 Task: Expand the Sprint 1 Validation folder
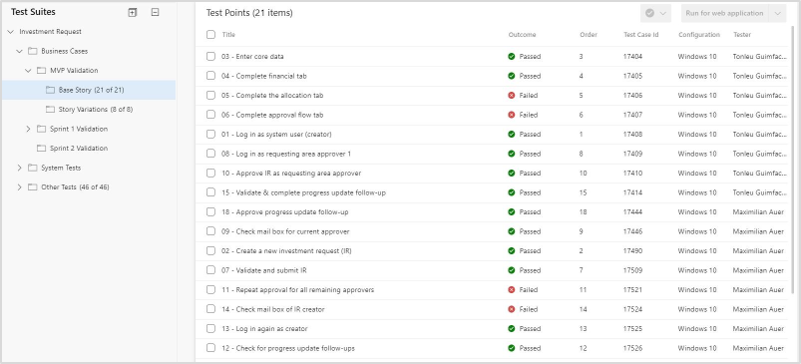pos(28,129)
